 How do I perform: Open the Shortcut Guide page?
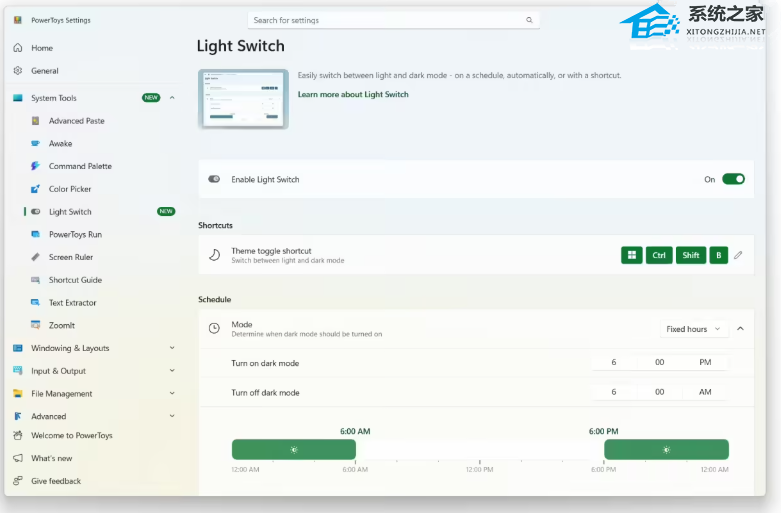coord(75,280)
